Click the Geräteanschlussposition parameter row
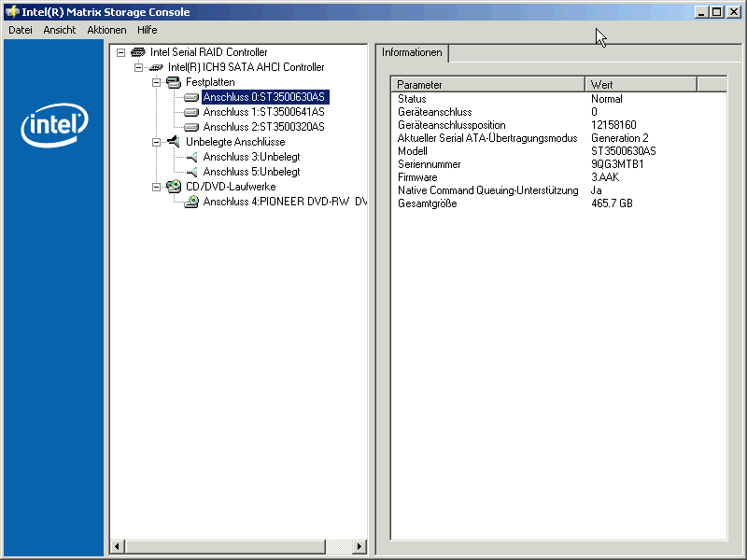Screen dimensions: 747x560 tap(558, 125)
